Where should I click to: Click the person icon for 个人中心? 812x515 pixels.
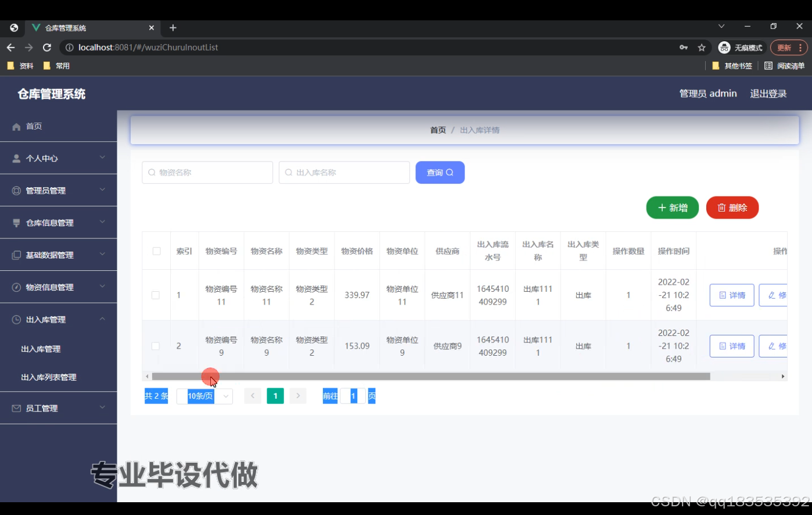pyautogui.click(x=16, y=158)
